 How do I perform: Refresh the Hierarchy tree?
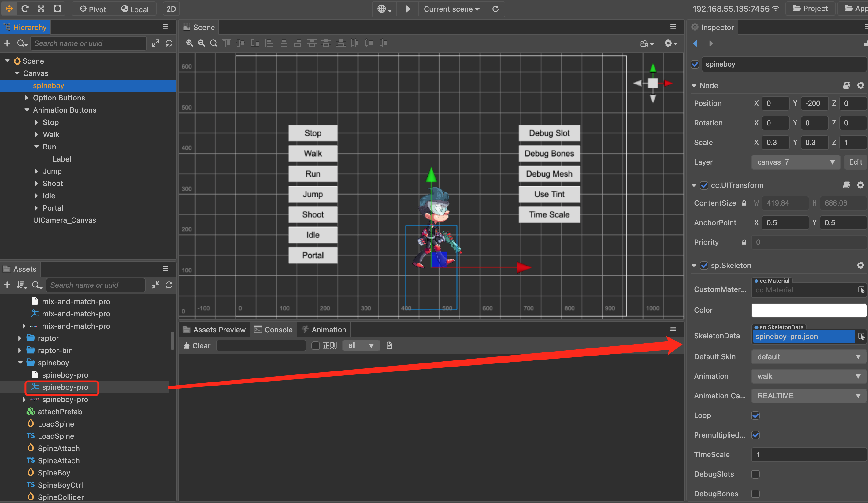(x=169, y=43)
